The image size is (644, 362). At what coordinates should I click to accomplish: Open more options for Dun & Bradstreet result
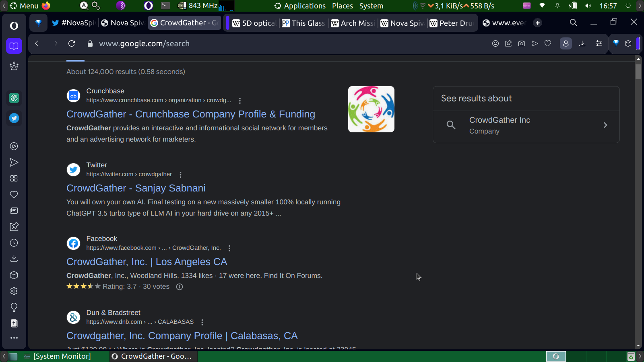pyautogui.click(x=202, y=322)
